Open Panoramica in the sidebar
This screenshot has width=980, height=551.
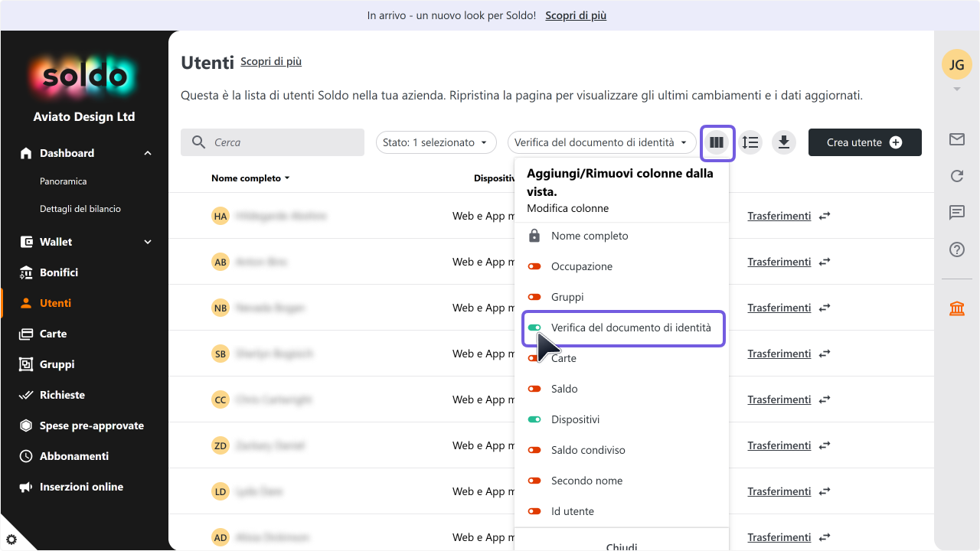tap(64, 181)
